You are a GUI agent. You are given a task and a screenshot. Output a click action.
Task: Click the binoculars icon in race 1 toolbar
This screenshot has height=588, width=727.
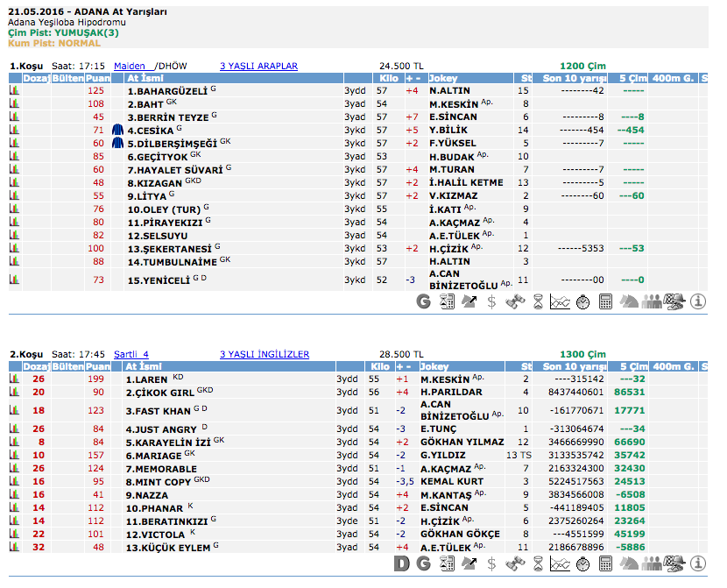click(x=514, y=302)
